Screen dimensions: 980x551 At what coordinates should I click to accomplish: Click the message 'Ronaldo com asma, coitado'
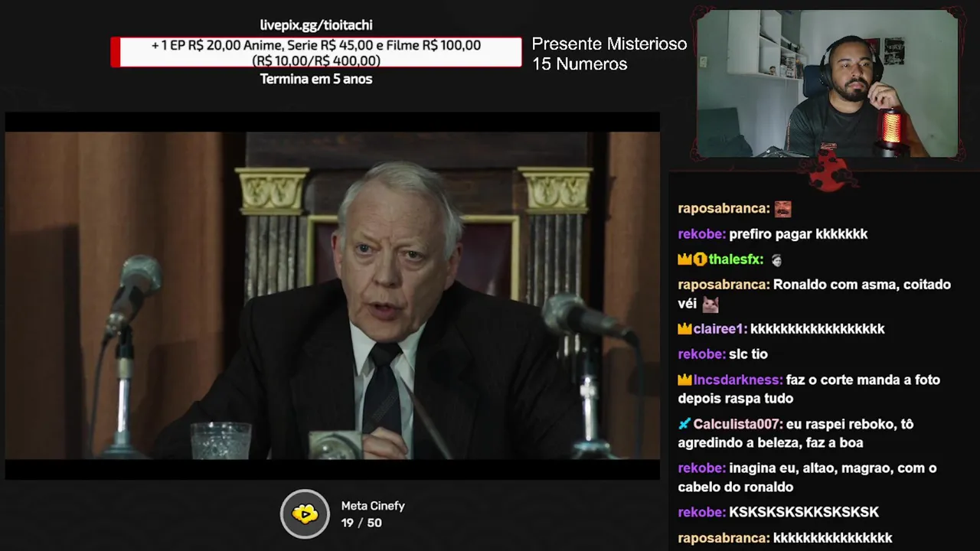click(862, 285)
